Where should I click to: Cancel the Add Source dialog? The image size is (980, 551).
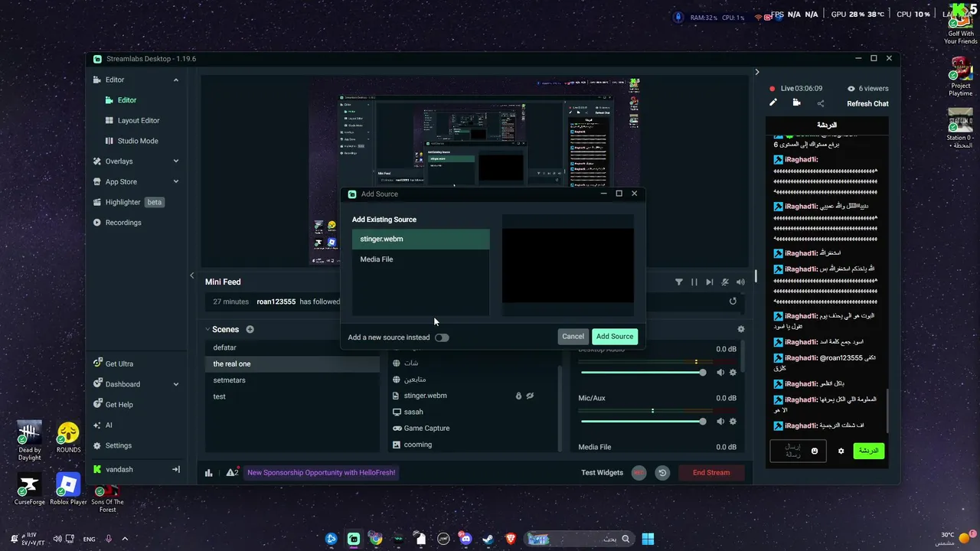coord(573,337)
